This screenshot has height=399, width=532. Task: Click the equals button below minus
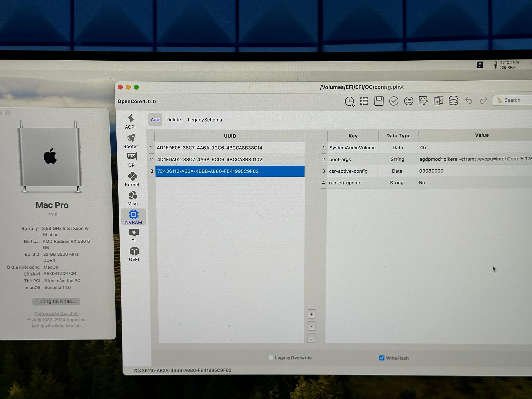pyautogui.click(x=311, y=338)
